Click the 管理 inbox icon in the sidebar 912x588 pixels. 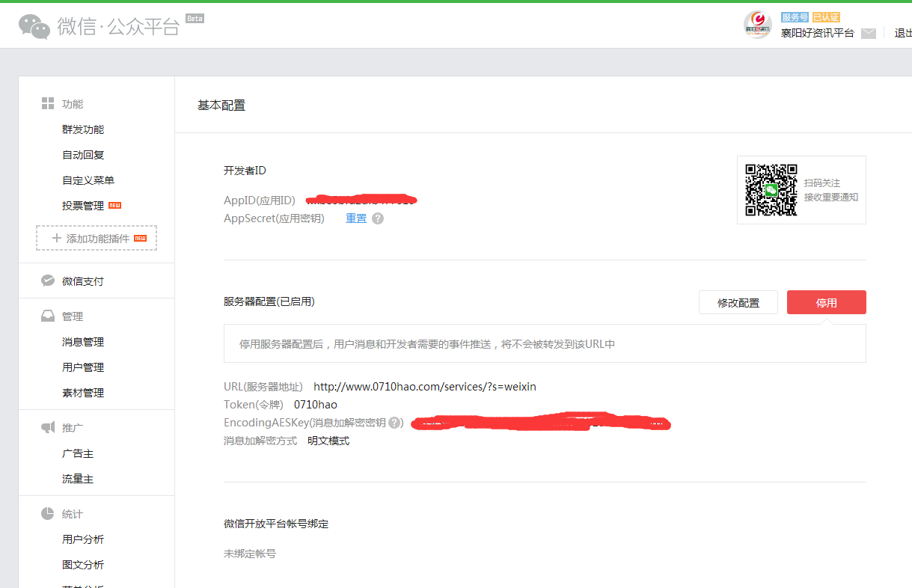(x=48, y=316)
